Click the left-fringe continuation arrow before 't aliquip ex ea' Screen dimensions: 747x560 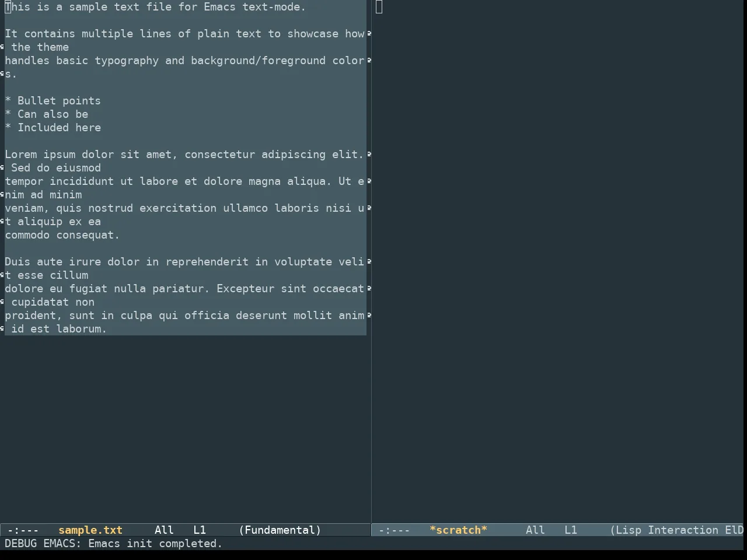click(x=2, y=222)
